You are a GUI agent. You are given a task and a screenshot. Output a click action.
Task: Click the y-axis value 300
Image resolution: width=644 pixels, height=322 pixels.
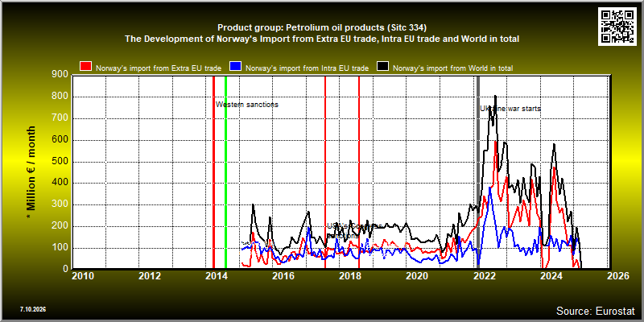point(60,204)
